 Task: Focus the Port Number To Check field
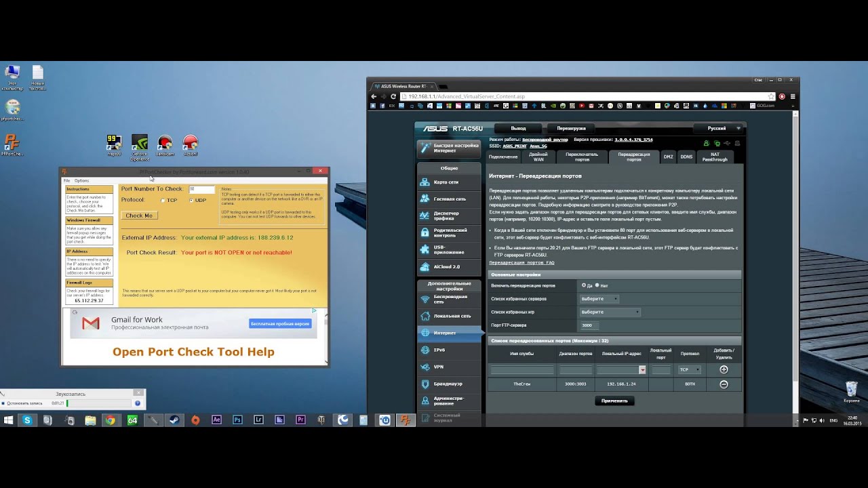[x=201, y=189]
